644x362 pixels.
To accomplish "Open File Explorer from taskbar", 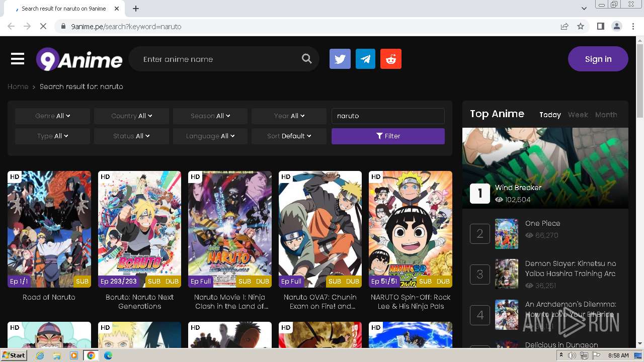I will pyautogui.click(x=57, y=355).
